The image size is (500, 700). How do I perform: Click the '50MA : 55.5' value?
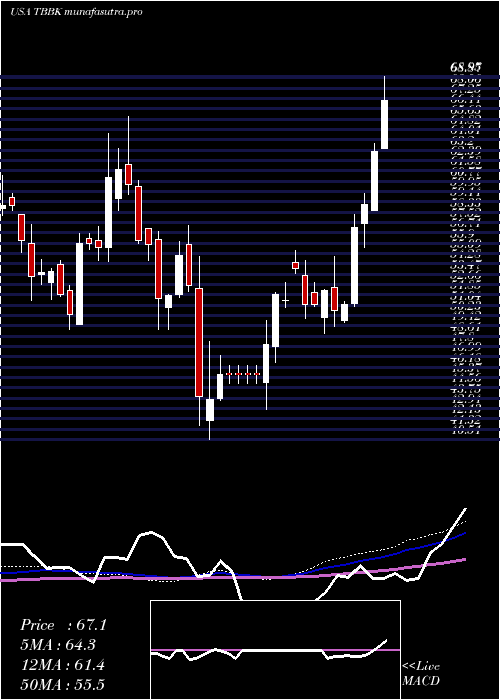[x=62, y=684]
